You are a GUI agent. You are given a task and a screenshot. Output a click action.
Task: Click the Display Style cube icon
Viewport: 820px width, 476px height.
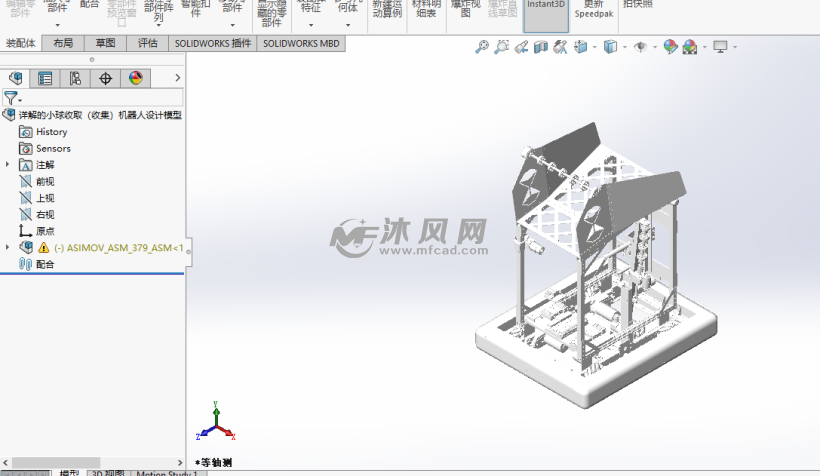pyautogui.click(x=610, y=47)
